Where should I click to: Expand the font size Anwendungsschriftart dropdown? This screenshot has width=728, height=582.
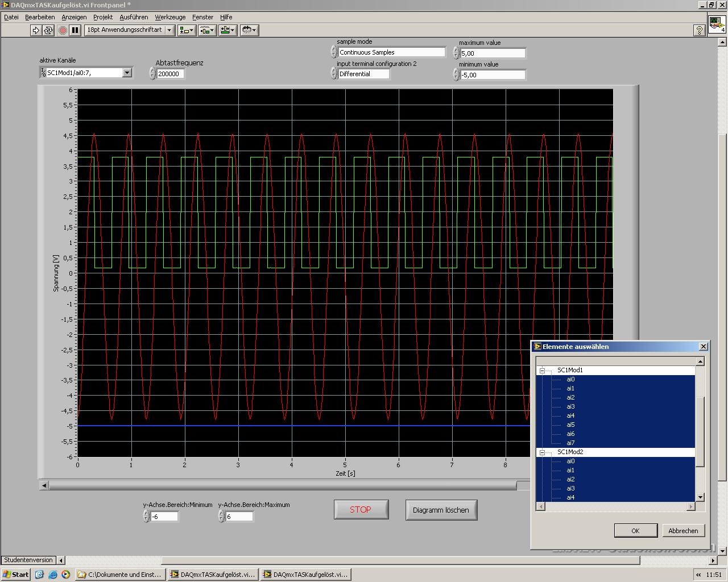tap(169, 30)
